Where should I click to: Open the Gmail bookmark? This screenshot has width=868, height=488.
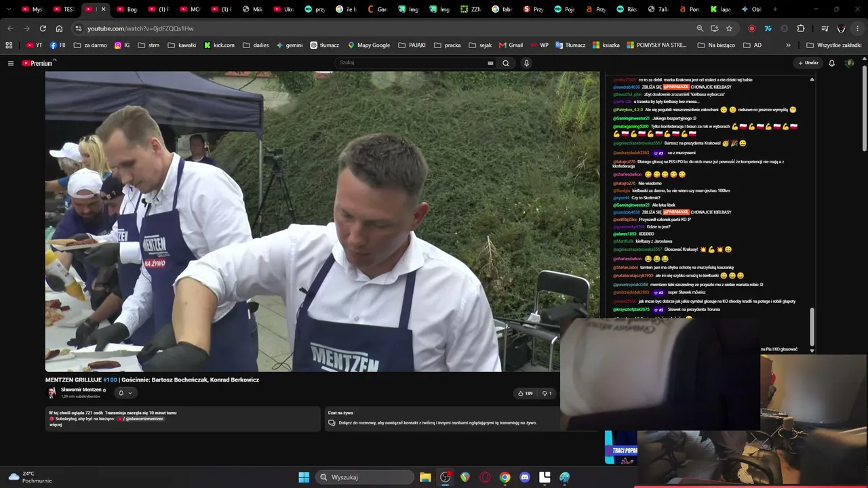511,45
